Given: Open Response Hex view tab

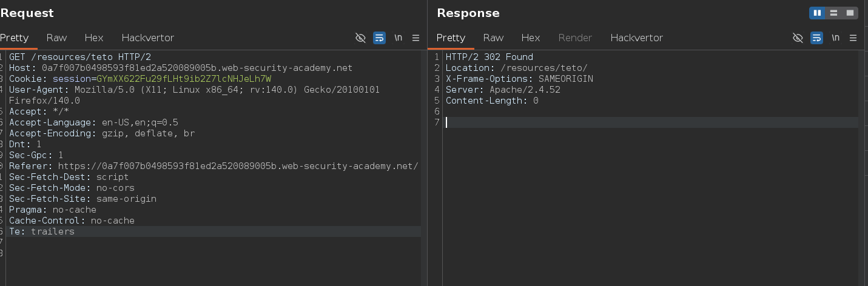Looking at the screenshot, I should pyautogui.click(x=531, y=38).
